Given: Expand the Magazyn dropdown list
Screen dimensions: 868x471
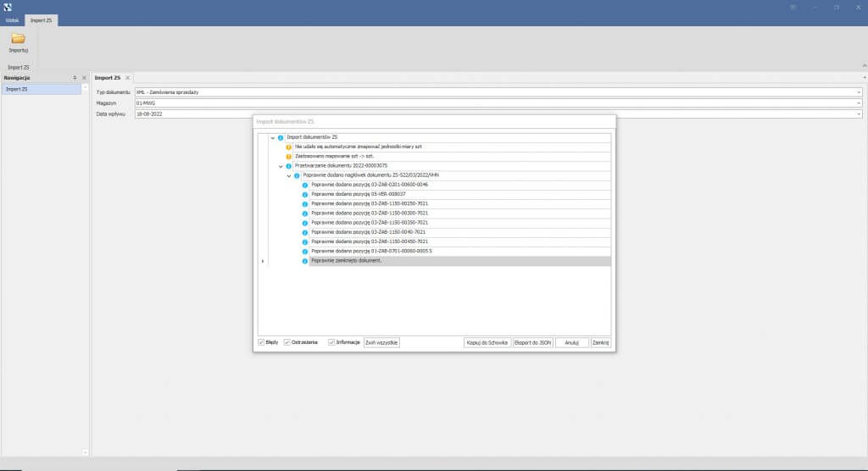Looking at the screenshot, I should 858,103.
